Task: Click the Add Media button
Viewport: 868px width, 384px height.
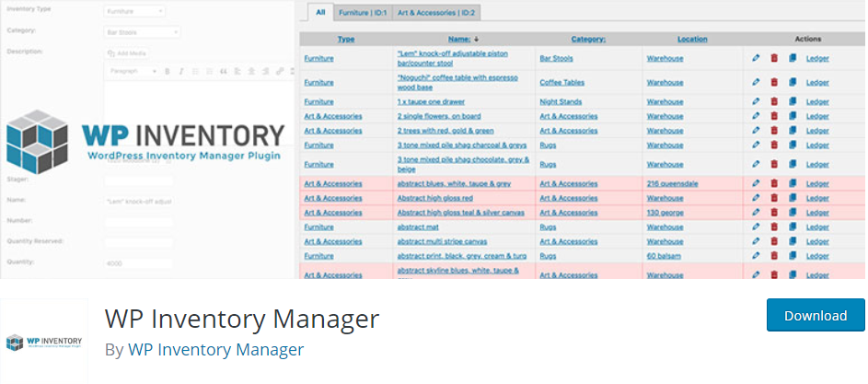Action: pos(127,53)
